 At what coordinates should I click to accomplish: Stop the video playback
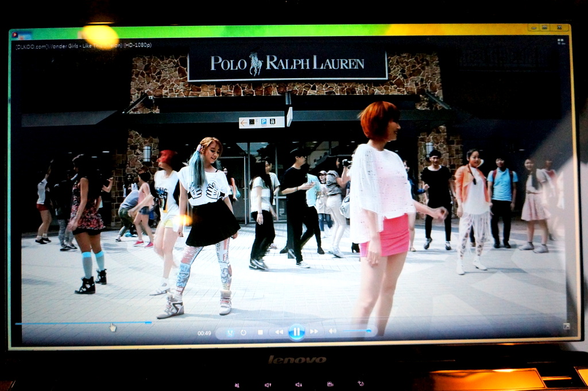[x=260, y=332]
